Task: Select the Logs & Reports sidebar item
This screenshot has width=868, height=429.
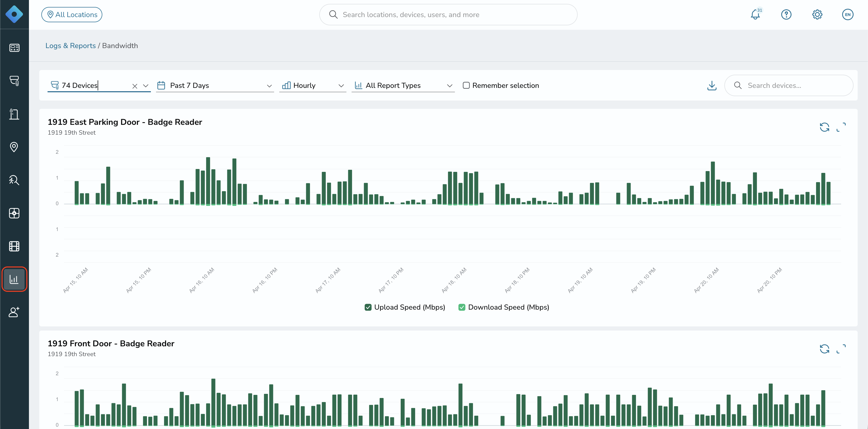Action: (14, 279)
